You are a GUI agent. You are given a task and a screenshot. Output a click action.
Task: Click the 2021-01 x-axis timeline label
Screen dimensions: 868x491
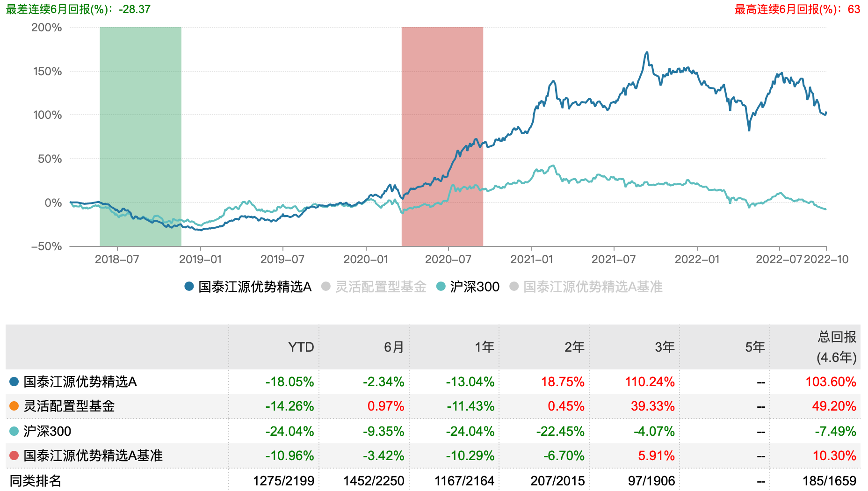click(x=531, y=260)
